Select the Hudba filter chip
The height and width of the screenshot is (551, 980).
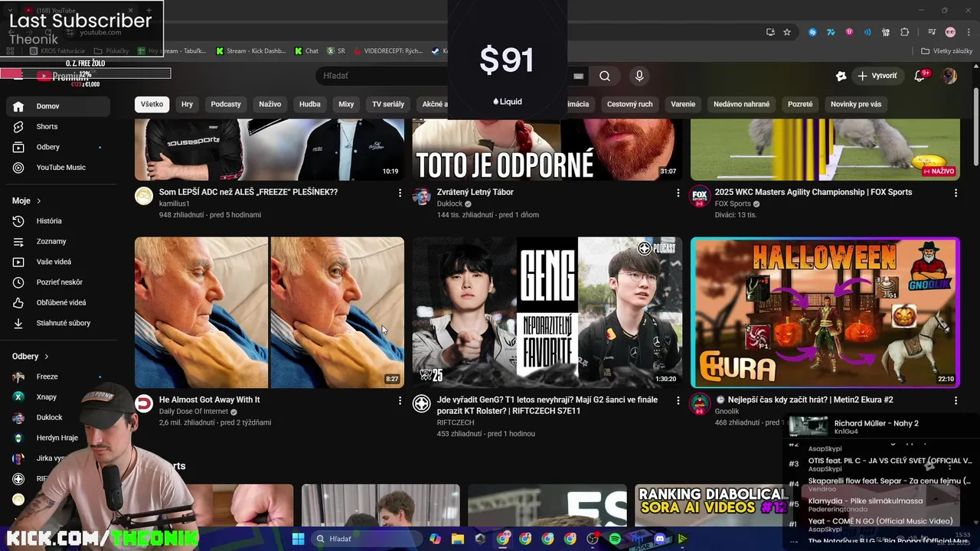[310, 104]
